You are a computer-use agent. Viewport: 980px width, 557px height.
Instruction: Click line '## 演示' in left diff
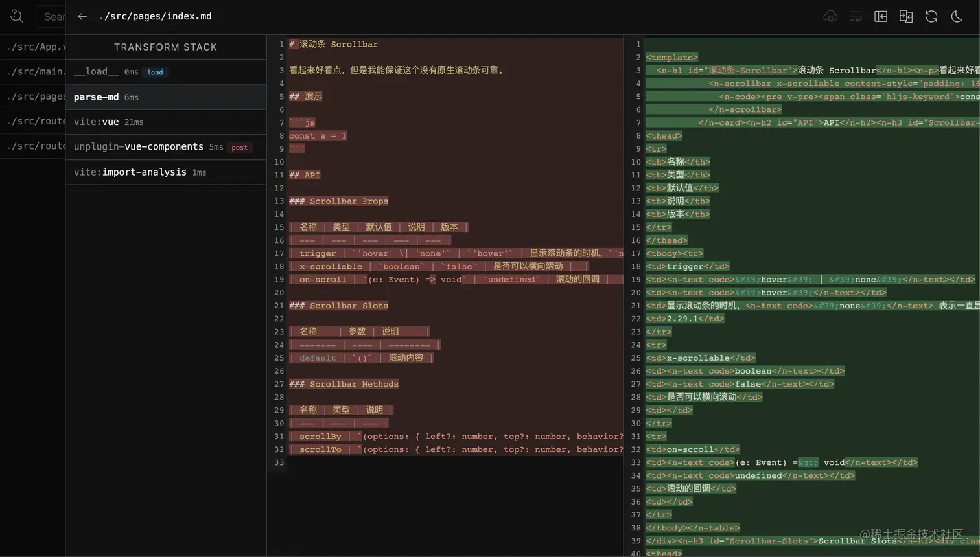tap(305, 97)
